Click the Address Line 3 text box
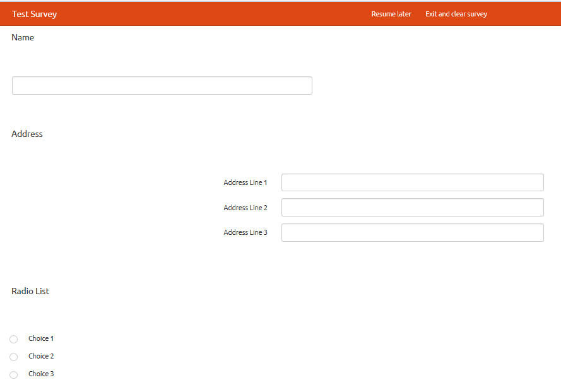 point(412,232)
